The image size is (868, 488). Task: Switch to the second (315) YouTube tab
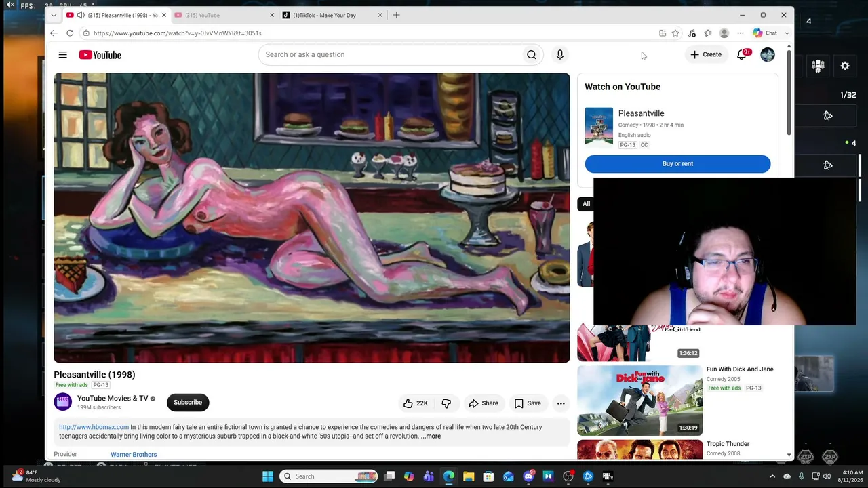point(224,15)
